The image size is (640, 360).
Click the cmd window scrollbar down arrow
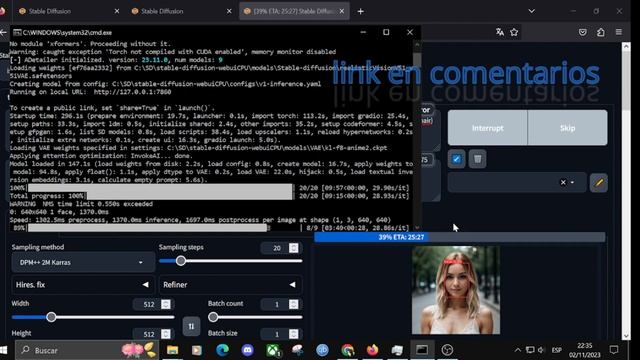click(x=417, y=228)
